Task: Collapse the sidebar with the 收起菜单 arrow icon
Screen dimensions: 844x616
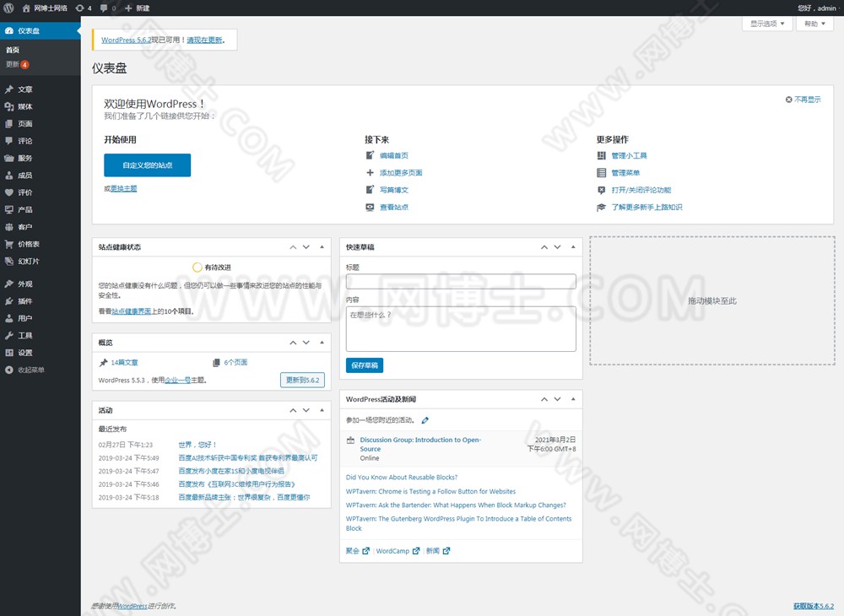Action: point(9,370)
